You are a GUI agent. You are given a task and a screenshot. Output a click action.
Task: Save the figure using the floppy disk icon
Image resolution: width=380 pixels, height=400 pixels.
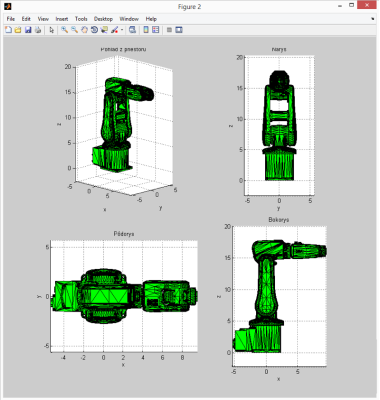(28, 30)
